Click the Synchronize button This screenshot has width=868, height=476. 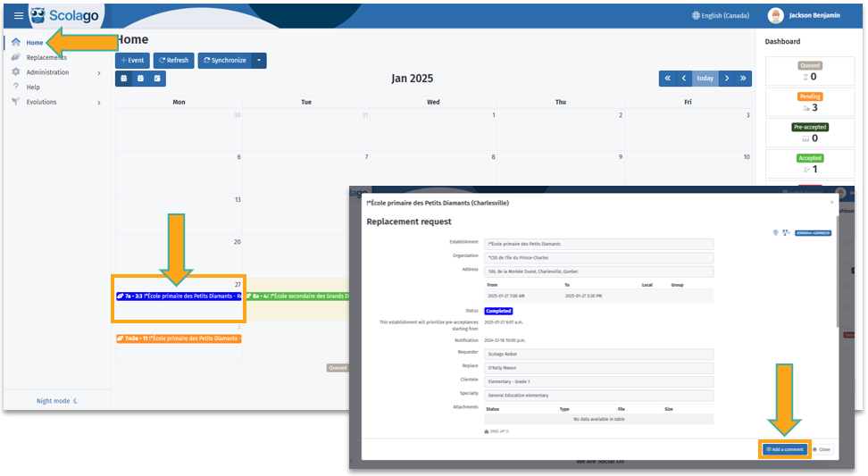tap(225, 61)
